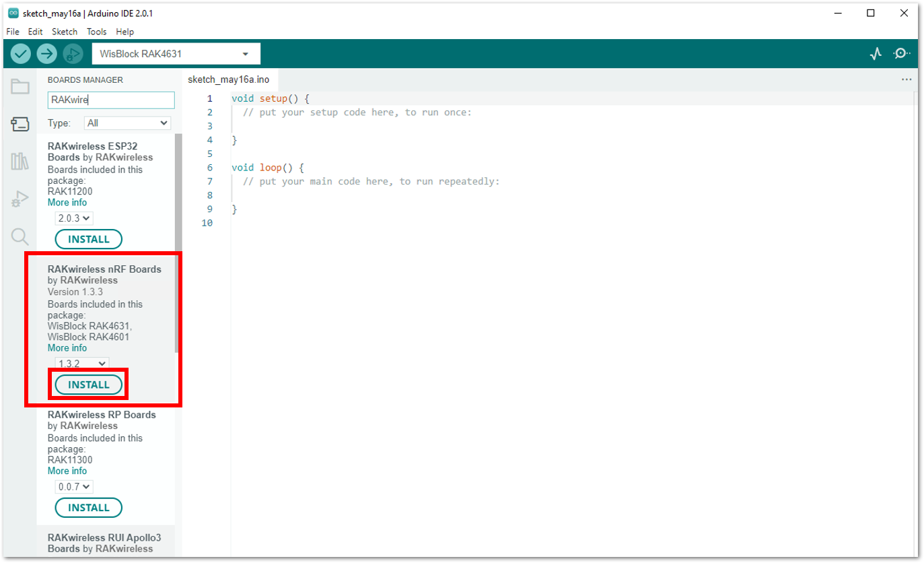Open the WisBlock RAK4631 board selector
This screenshot has width=924, height=563.
pyautogui.click(x=176, y=54)
